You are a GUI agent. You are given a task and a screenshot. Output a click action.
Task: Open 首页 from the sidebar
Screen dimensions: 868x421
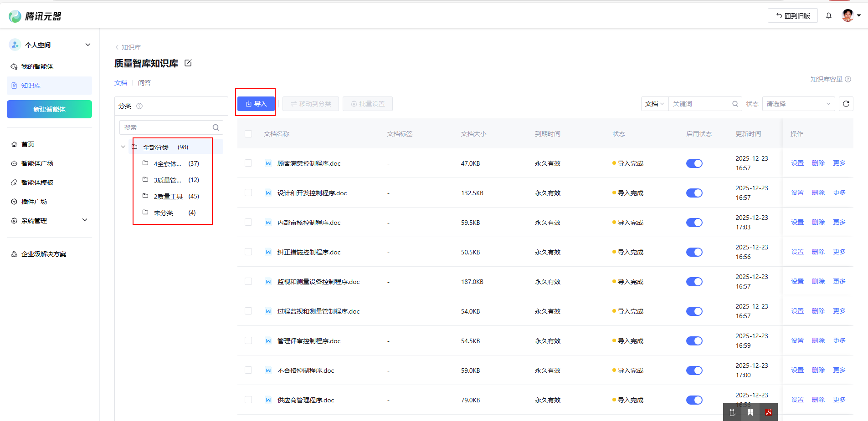click(28, 144)
